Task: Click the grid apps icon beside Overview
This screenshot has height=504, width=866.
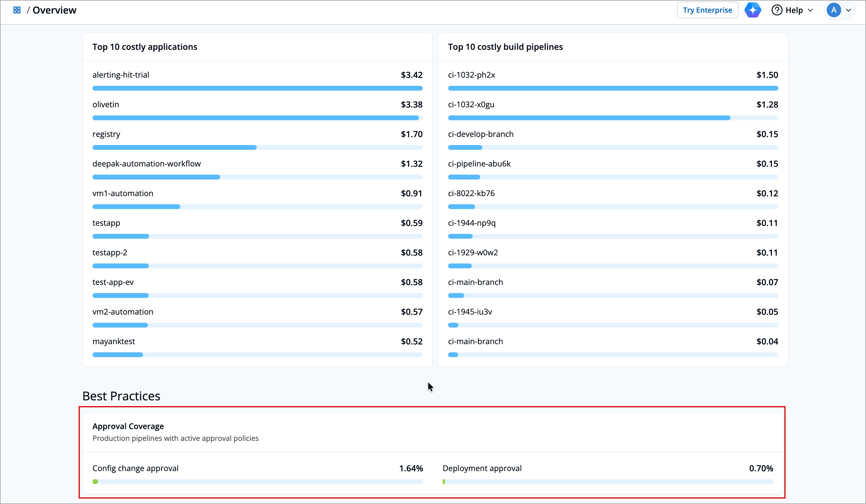Action: 17,10
